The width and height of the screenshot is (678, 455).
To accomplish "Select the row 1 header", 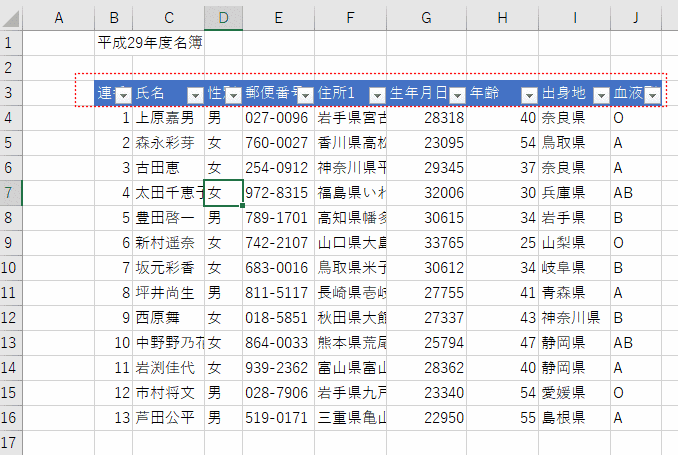I will pos(10,43).
